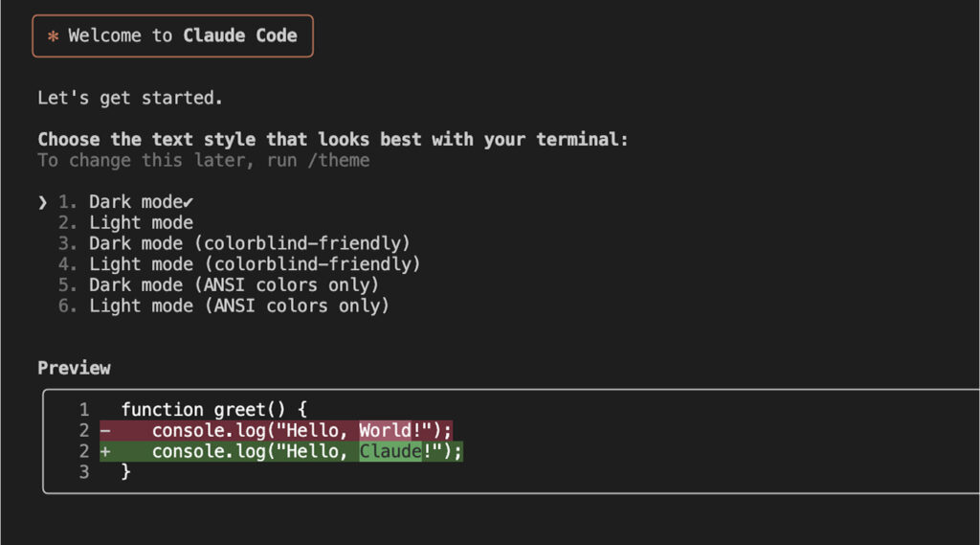Click the checkmark after Dark mode
This screenshot has height=545, width=980.
point(188,202)
